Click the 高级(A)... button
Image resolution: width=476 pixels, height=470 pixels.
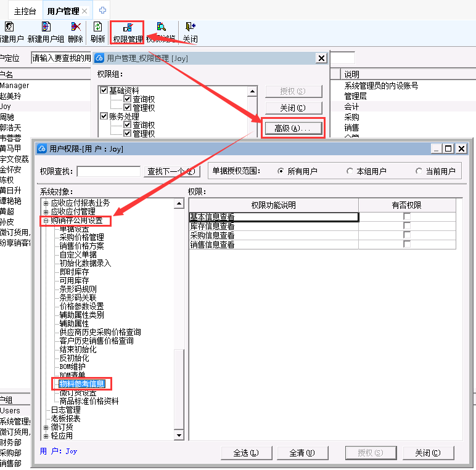click(293, 128)
